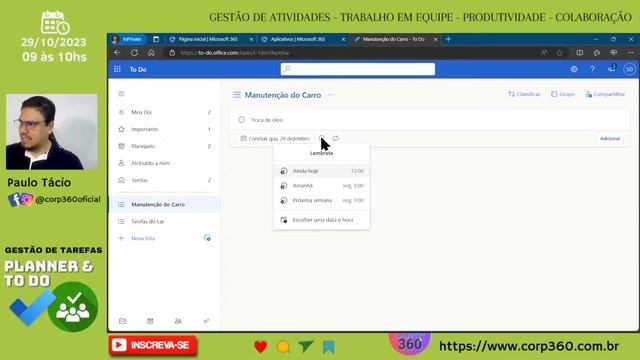Open Grupo options
The height and width of the screenshot is (360, 640).
coord(562,94)
